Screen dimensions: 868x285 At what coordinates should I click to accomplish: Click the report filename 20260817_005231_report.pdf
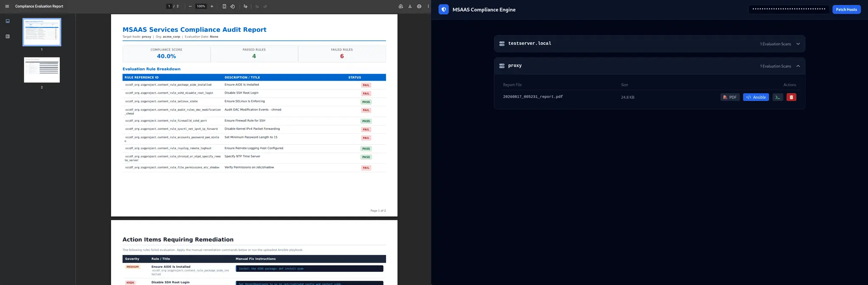(533, 97)
